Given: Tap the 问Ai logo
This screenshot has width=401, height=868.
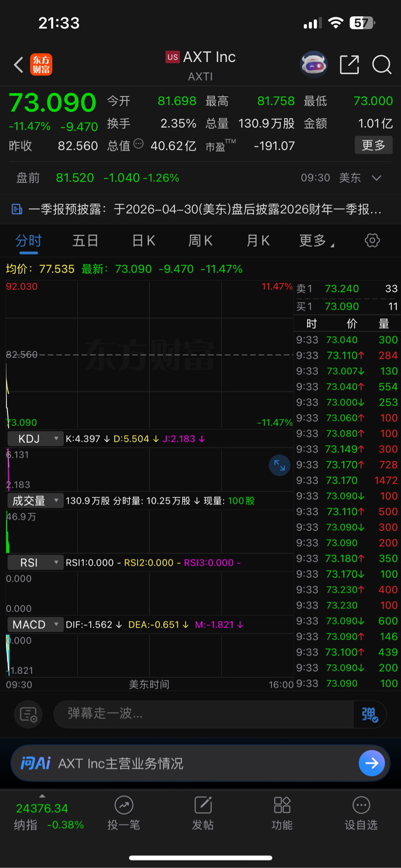Looking at the screenshot, I should pos(36,764).
